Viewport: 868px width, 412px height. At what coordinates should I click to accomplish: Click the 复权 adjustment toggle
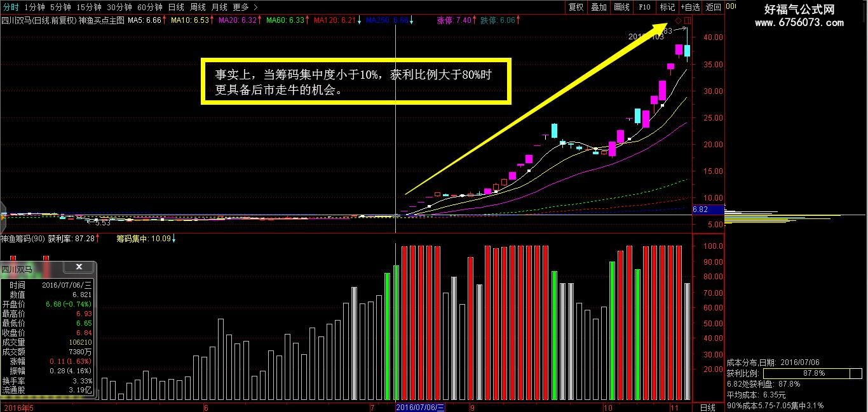pyautogui.click(x=576, y=7)
